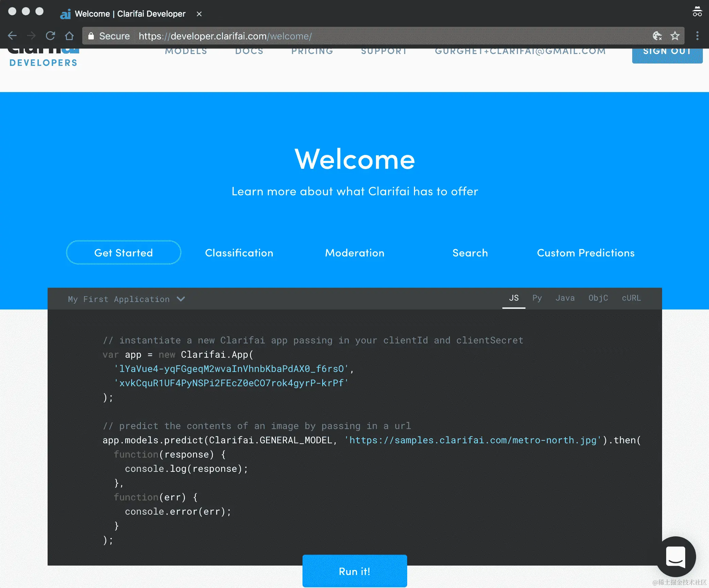Reload the page with refresh icon
Image resolution: width=709 pixels, height=588 pixels.
click(x=50, y=36)
